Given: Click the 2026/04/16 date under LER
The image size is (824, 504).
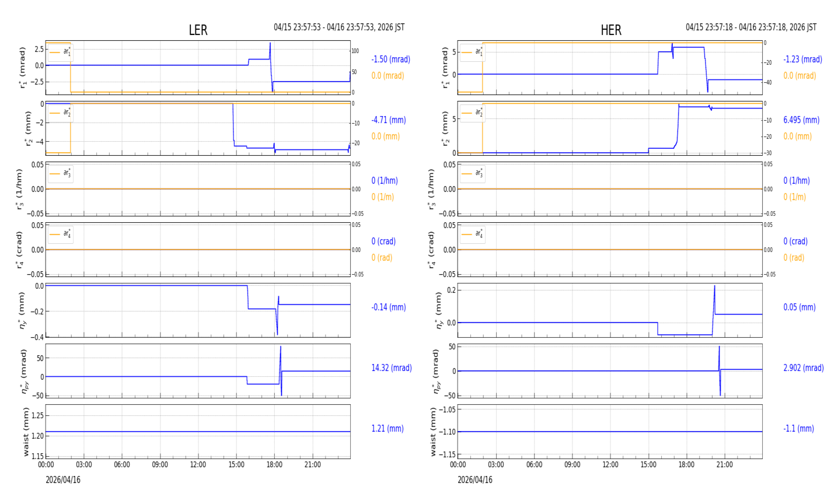Looking at the screenshot, I should (63, 480).
